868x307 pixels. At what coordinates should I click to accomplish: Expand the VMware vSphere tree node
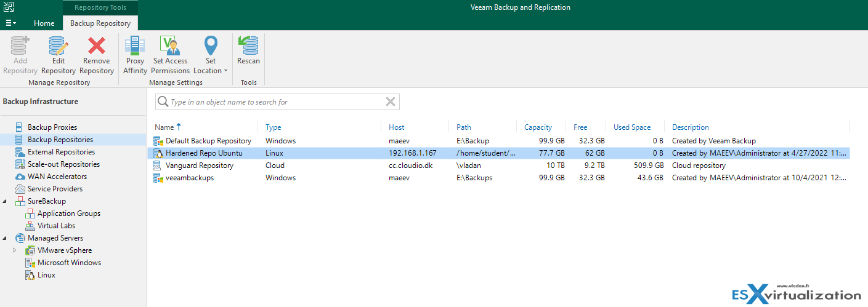click(x=15, y=250)
